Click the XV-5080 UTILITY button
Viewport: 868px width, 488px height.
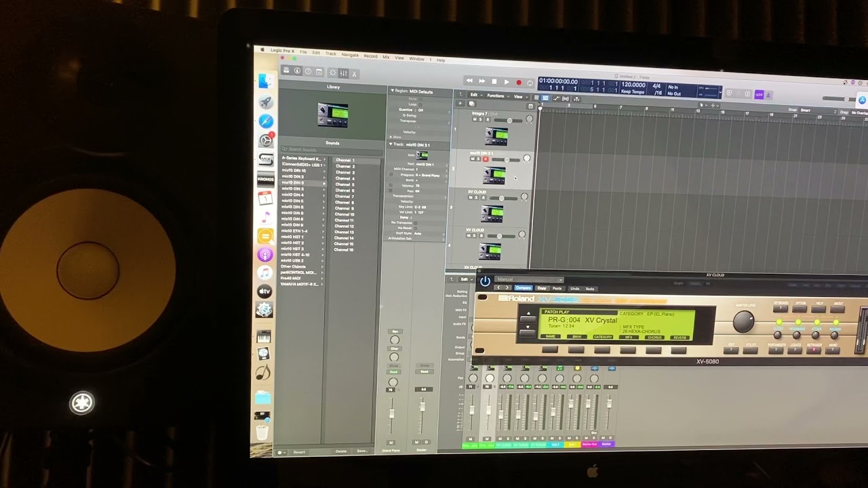[750, 350]
